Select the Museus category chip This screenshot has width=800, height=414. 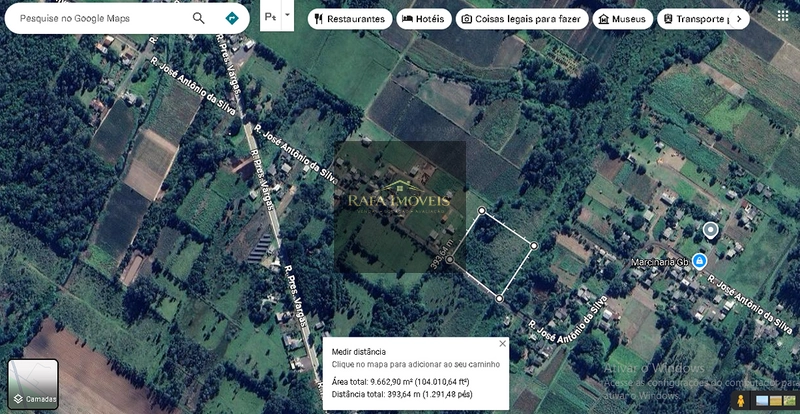[622, 19]
